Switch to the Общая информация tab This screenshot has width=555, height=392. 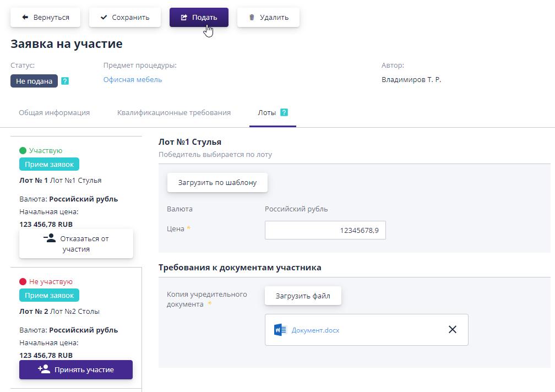coord(54,112)
